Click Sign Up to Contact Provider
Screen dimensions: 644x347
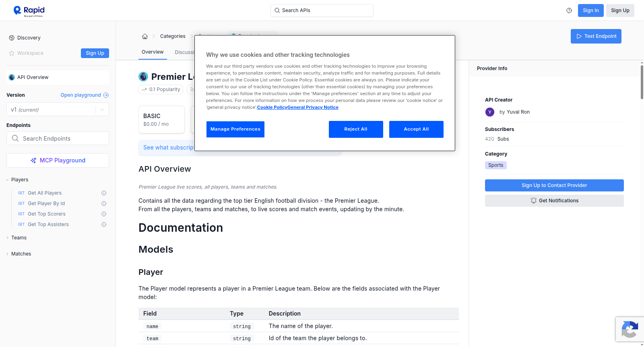pyautogui.click(x=554, y=185)
